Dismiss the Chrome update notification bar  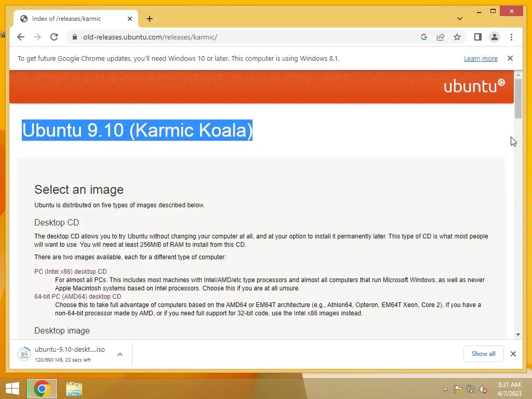[510, 58]
